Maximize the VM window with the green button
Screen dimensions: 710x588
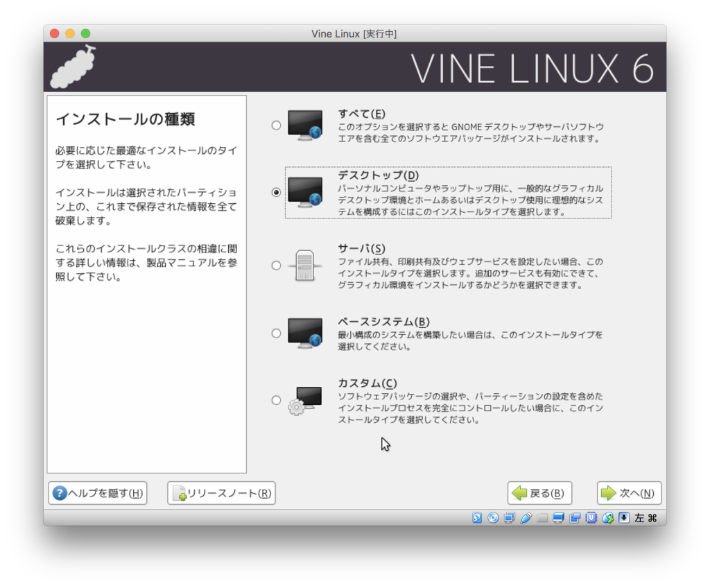click(85, 33)
